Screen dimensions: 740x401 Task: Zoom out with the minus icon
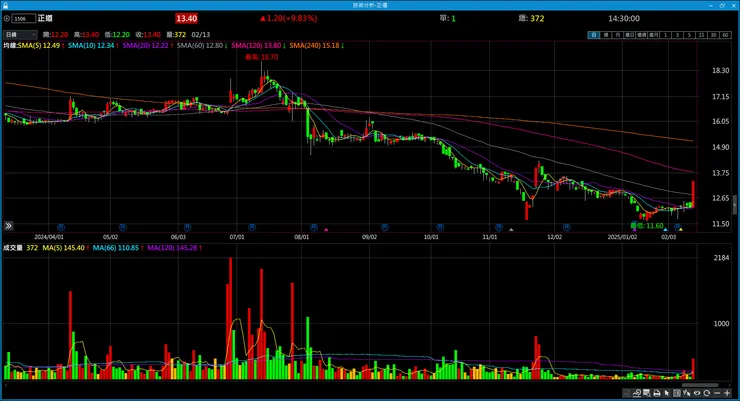(x=717, y=393)
